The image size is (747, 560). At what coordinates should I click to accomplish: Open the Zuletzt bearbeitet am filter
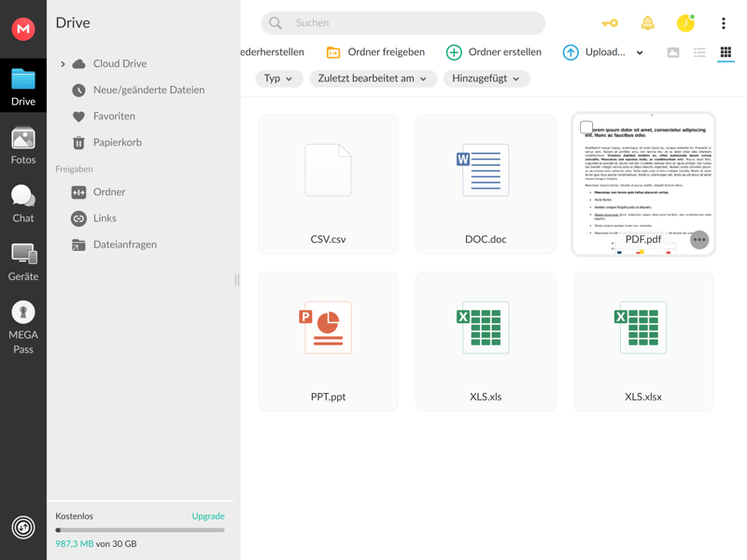(x=373, y=78)
